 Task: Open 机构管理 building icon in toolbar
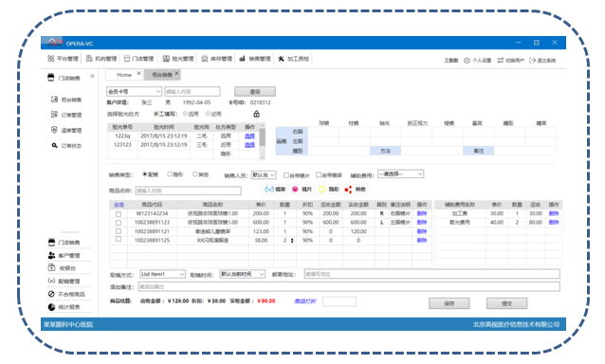(89, 58)
